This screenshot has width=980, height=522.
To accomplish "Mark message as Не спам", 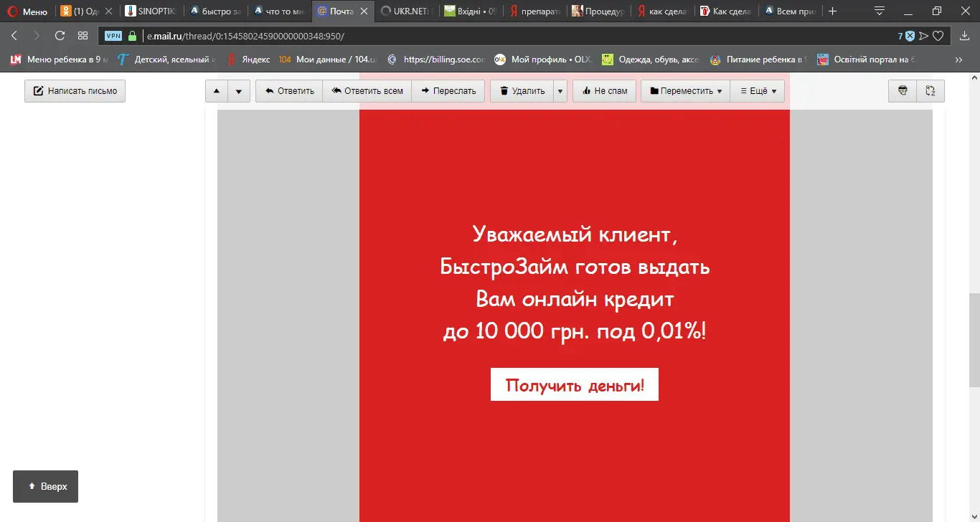I will 604,91.
